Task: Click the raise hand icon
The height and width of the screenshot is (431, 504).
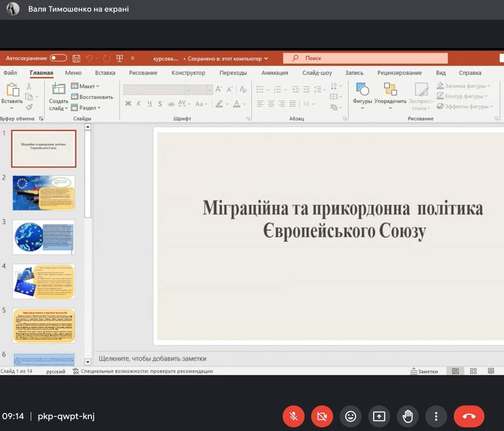Action: point(407,417)
